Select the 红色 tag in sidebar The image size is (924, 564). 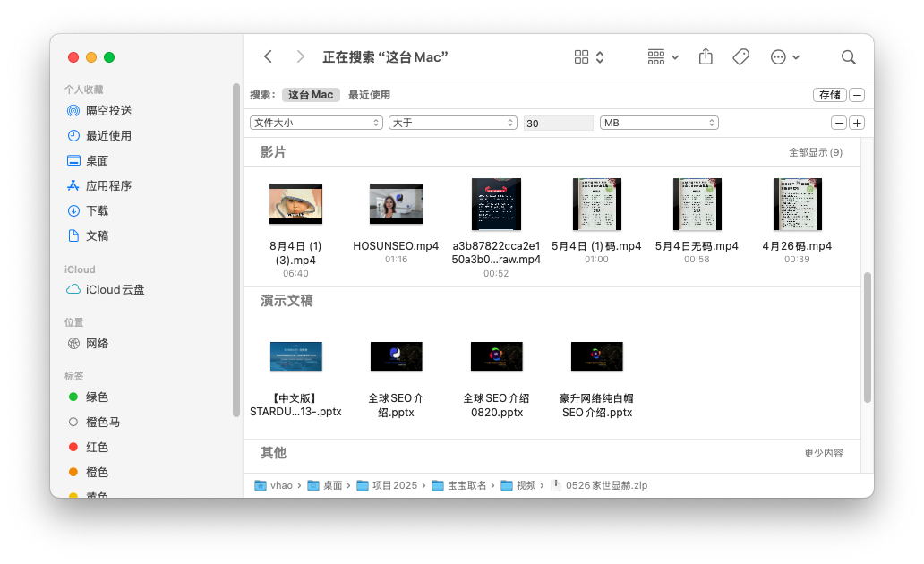point(97,448)
